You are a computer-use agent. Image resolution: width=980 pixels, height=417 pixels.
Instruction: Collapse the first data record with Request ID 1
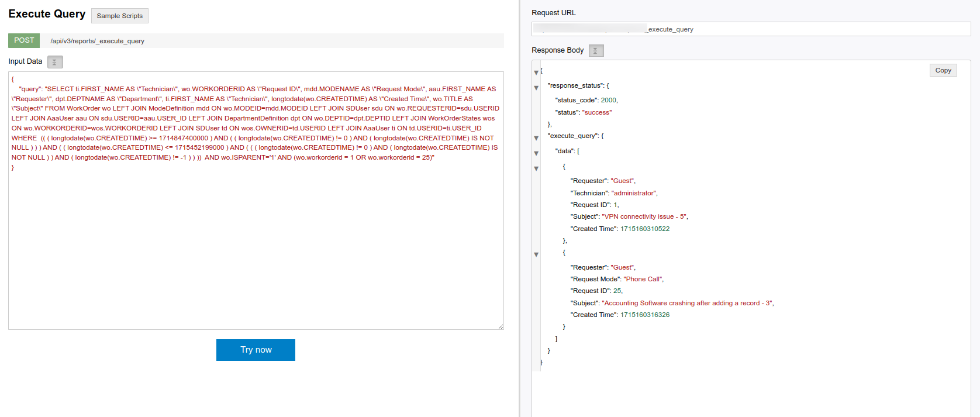coord(536,168)
